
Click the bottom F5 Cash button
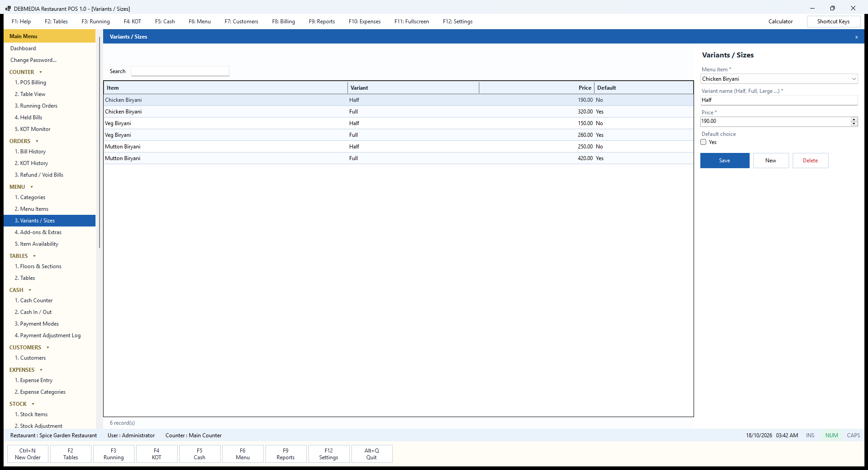click(x=200, y=454)
